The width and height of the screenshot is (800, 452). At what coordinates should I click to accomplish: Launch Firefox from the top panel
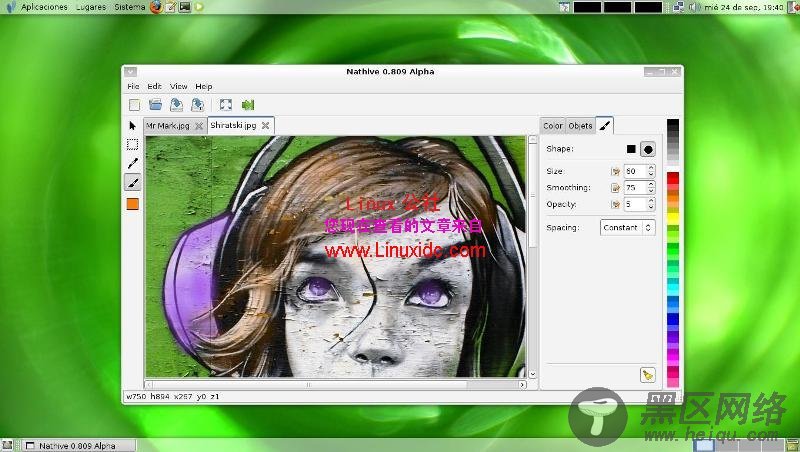click(x=157, y=7)
